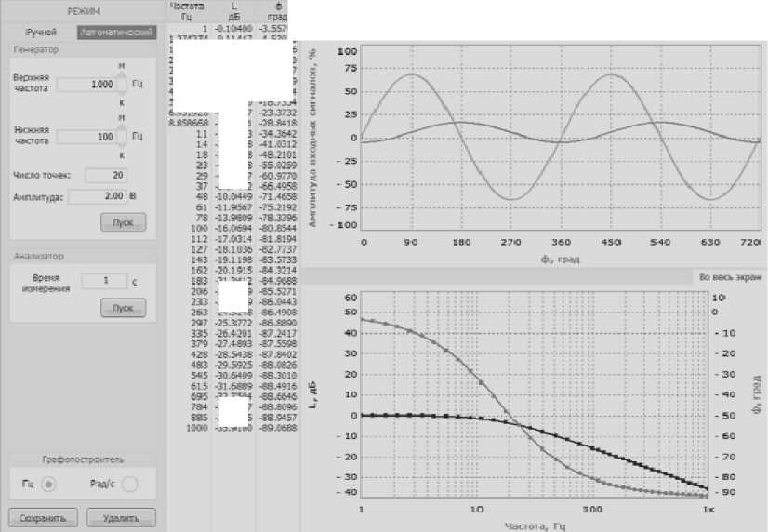Select the Автоматический mode tab

pyautogui.click(x=116, y=32)
